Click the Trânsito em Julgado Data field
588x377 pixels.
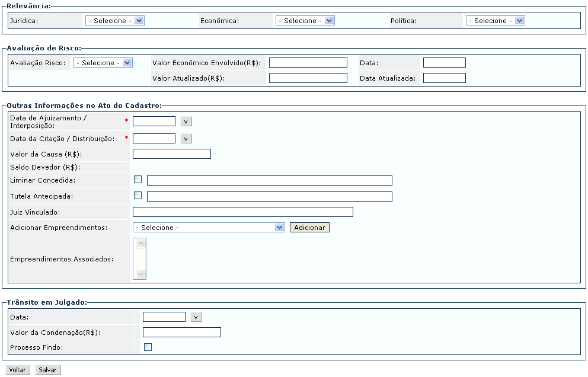coord(164,317)
